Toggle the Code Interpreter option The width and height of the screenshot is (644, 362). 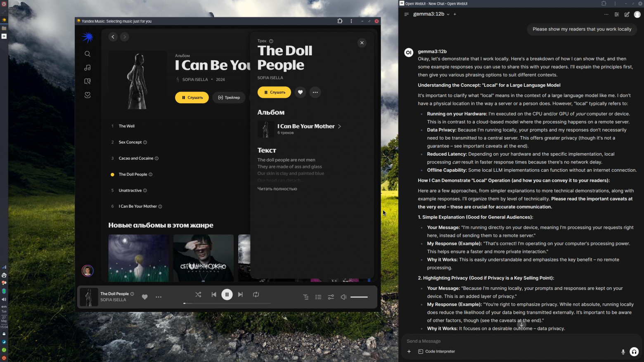coord(437,352)
